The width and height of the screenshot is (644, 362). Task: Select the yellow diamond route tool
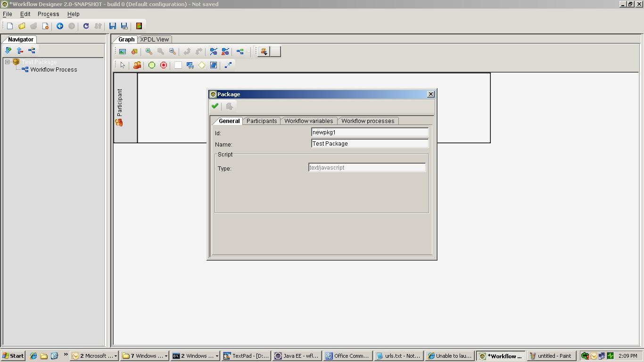pos(202,65)
